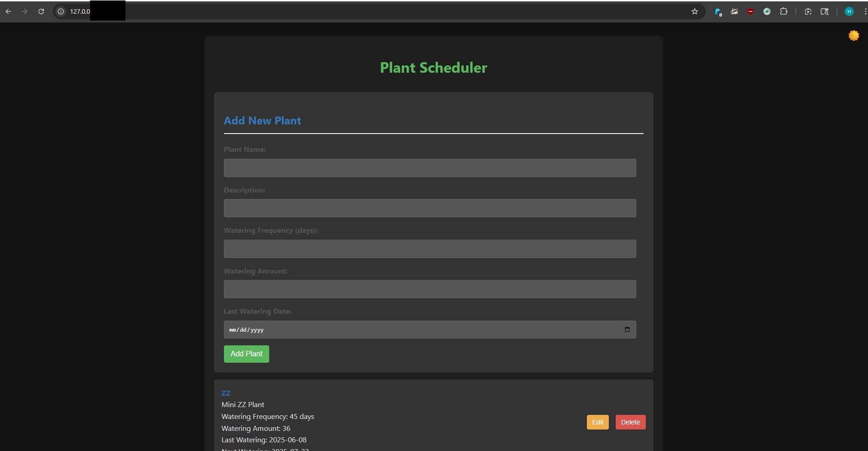This screenshot has width=868, height=451.
Task: Delete the ZZ plant entry
Action: [x=630, y=422]
